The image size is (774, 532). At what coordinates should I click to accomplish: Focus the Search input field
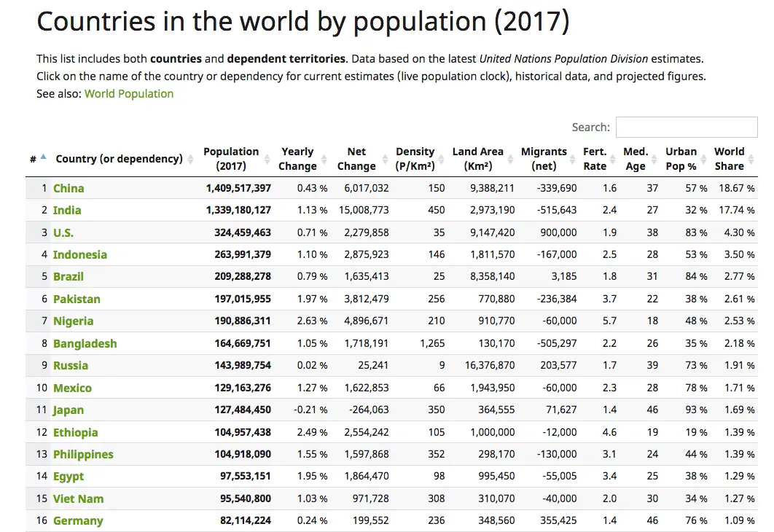(676, 127)
